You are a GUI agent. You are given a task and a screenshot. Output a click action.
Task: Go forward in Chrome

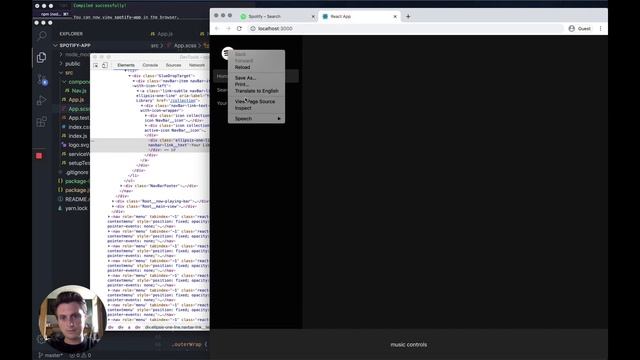point(228,29)
